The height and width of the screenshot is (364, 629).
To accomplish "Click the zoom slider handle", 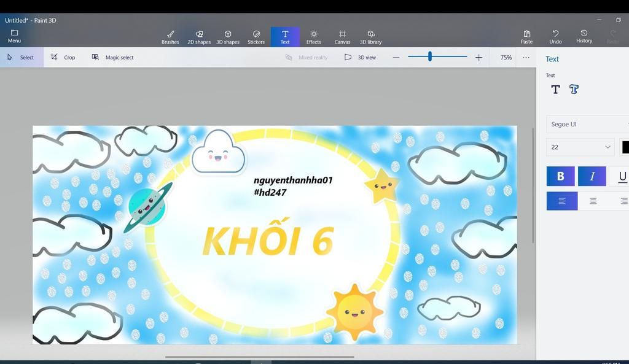I will tap(429, 56).
